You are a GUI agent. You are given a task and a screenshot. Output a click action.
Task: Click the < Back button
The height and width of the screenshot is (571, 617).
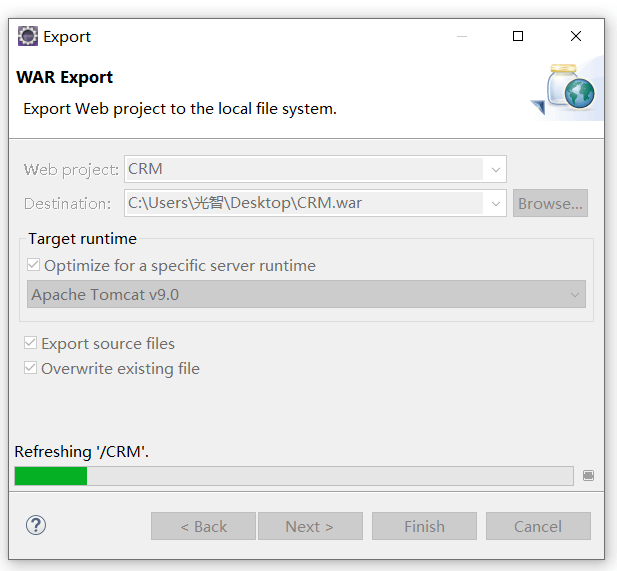click(203, 526)
